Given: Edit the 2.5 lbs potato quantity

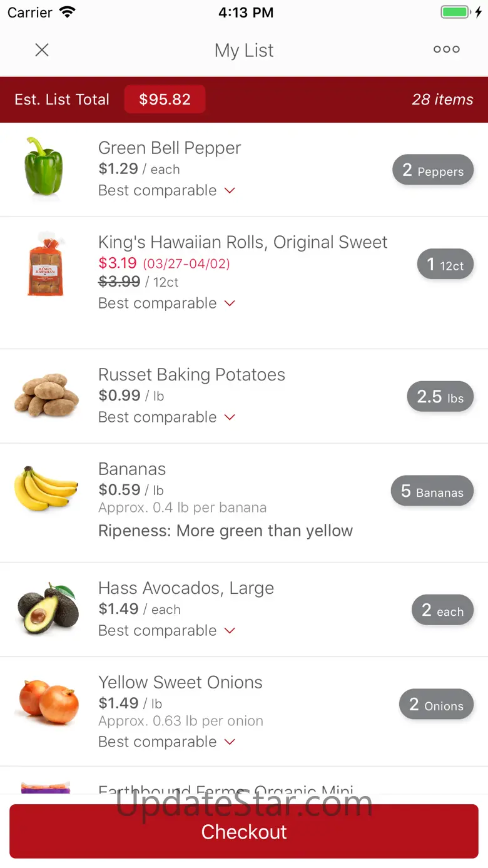Looking at the screenshot, I should coord(440,397).
